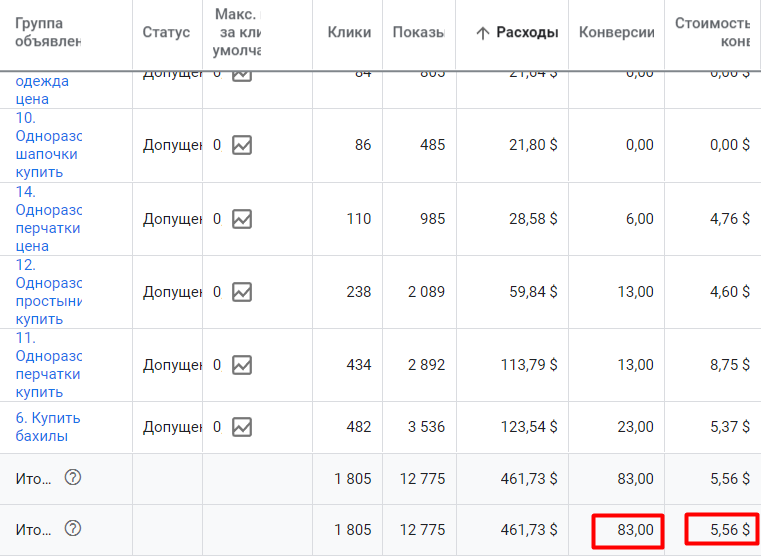Click the Конверсии column header
The image size is (761, 557).
[x=616, y=32]
